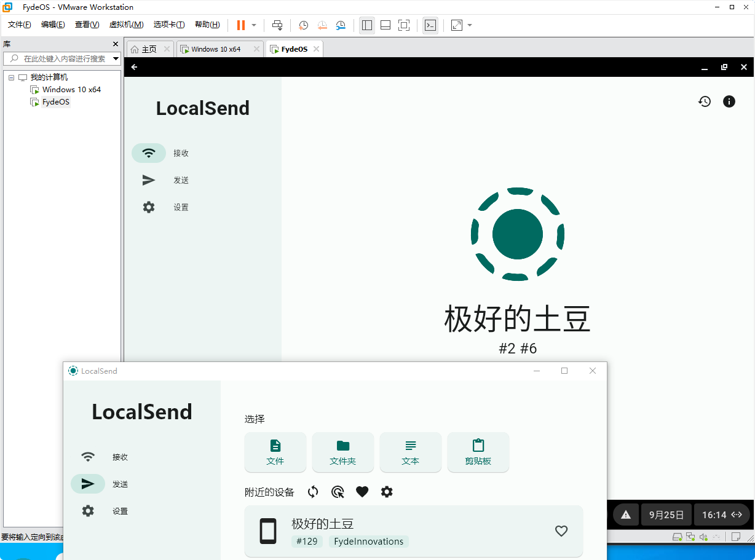
Task: Open manual sending via address input icon
Action: click(x=338, y=492)
